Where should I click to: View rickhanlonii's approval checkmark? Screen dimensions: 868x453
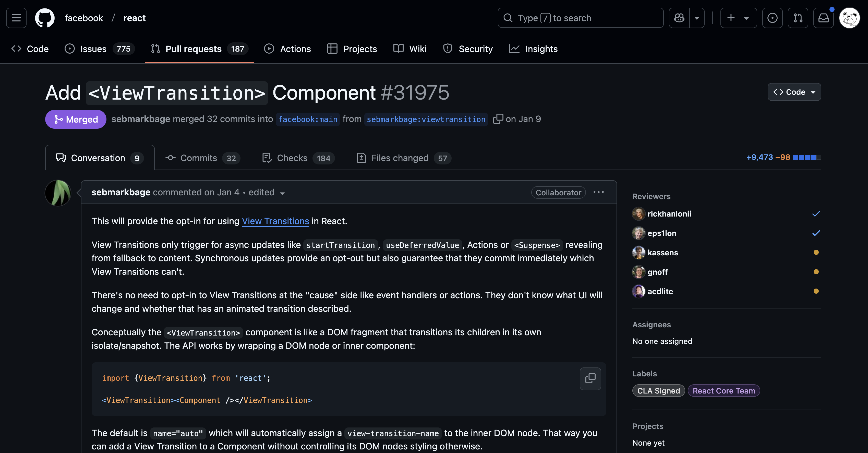(x=816, y=214)
